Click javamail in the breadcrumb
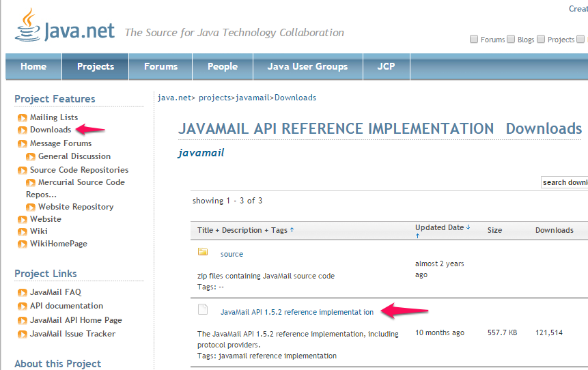 pyautogui.click(x=253, y=98)
